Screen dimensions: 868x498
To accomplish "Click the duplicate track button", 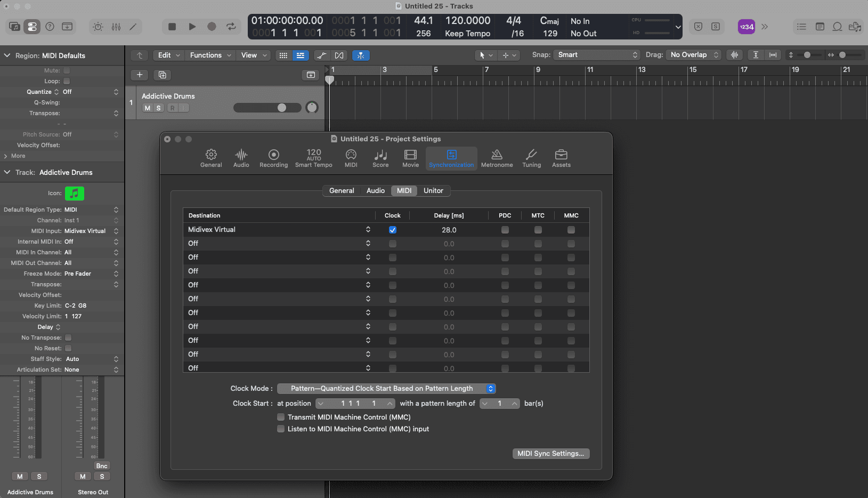I will [x=162, y=75].
